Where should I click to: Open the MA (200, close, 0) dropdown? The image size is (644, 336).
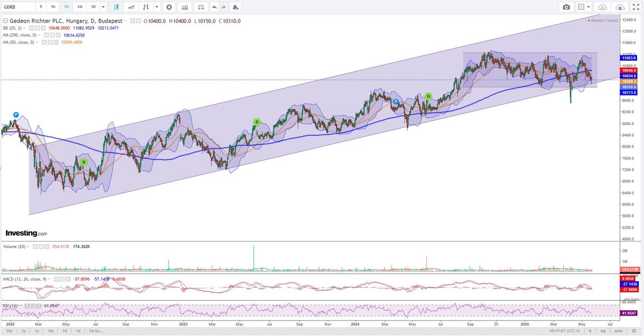point(39,35)
